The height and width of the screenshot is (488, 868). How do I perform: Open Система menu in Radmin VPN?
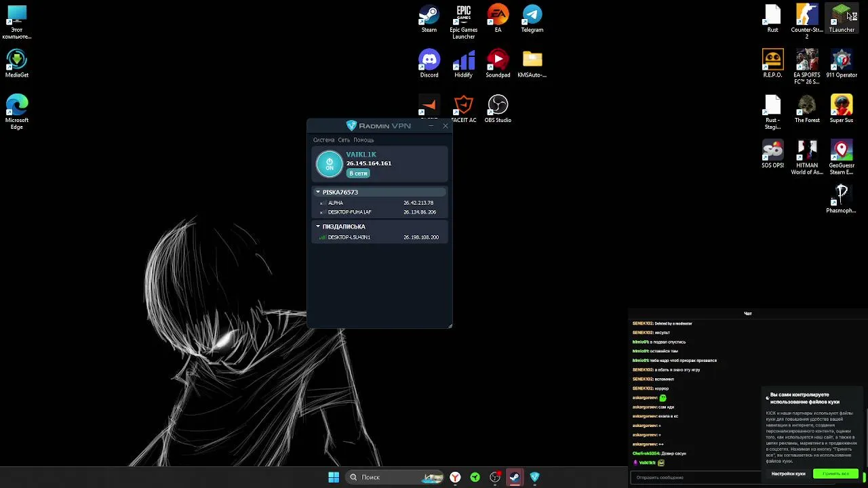323,140
